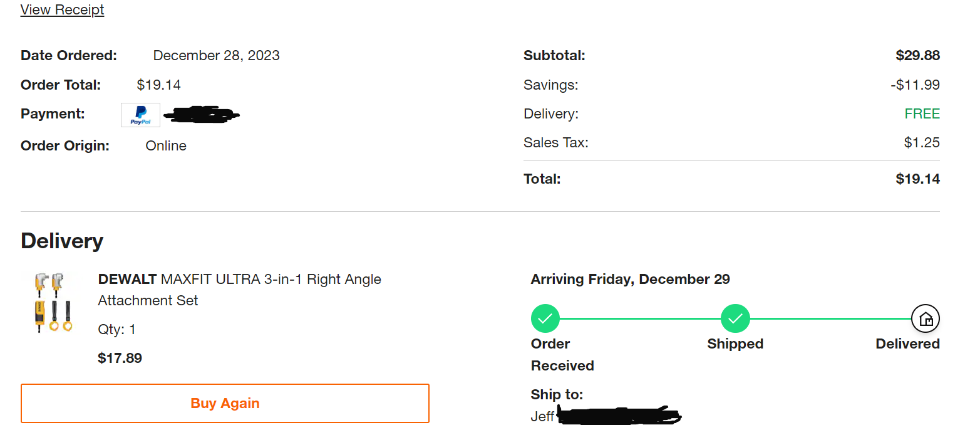Viewport: 980px width, 425px height.
Task: Select the Date Ordered December 28, 2023 text
Action: tap(217, 55)
